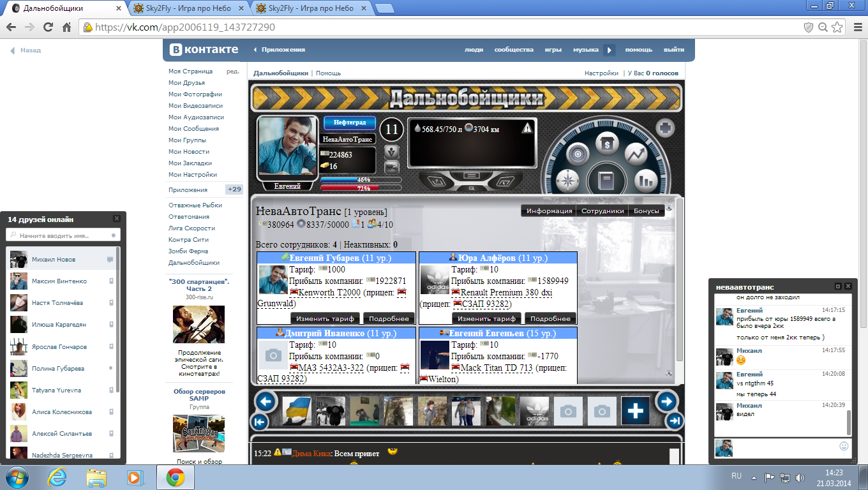
Task: Click Подробнее for Евгений Губарев
Action: 389,318
